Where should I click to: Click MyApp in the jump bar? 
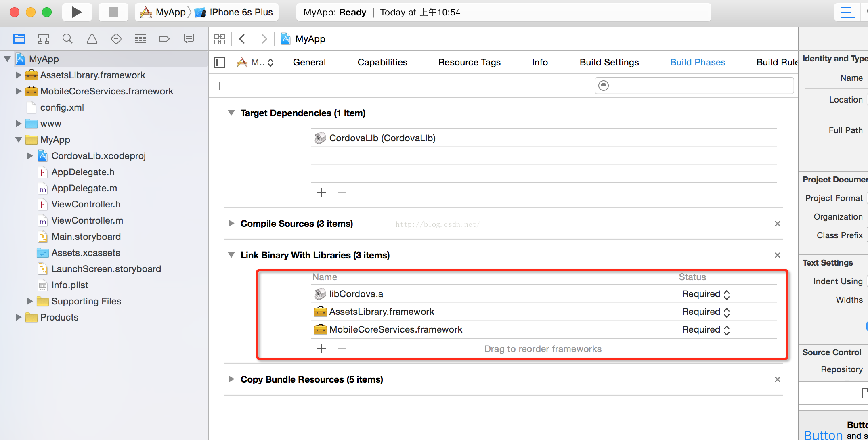pos(303,39)
